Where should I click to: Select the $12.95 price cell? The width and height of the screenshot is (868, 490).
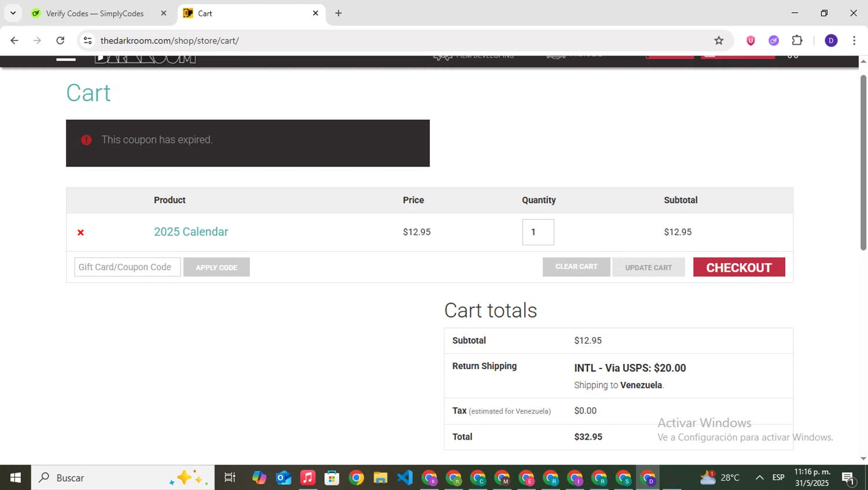[x=417, y=232]
